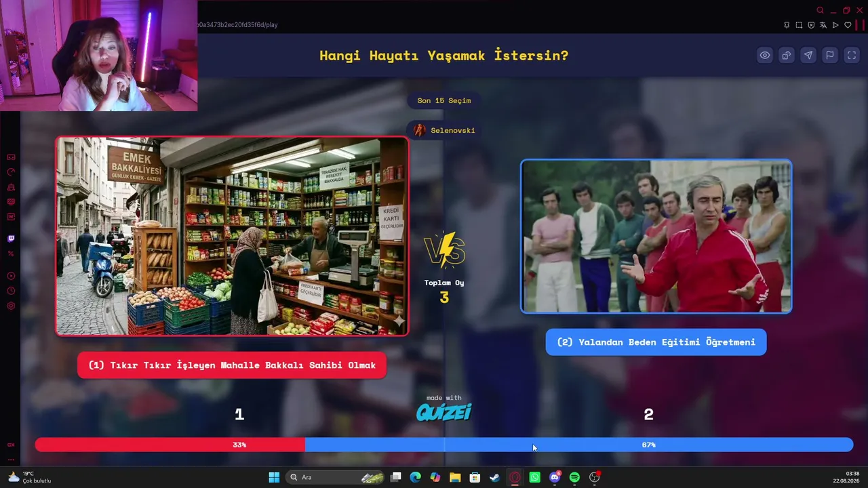Vote for option 1 neighborhood grocery label
Viewport: 868px width, 488px height.
232,365
